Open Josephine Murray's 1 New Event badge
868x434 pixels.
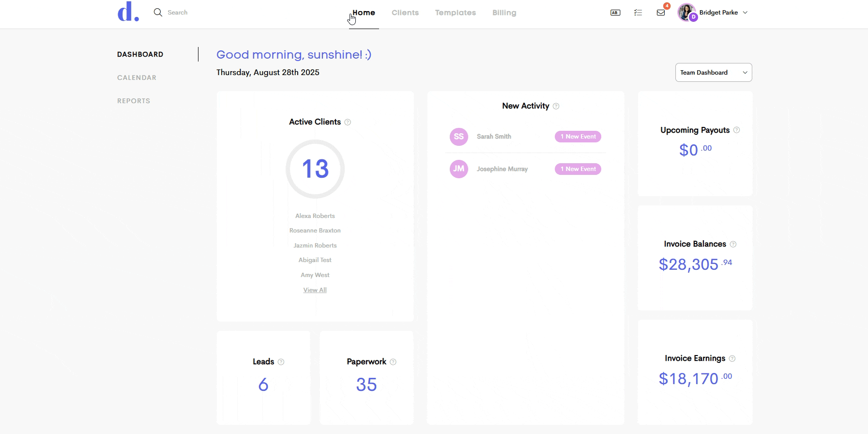pos(578,169)
